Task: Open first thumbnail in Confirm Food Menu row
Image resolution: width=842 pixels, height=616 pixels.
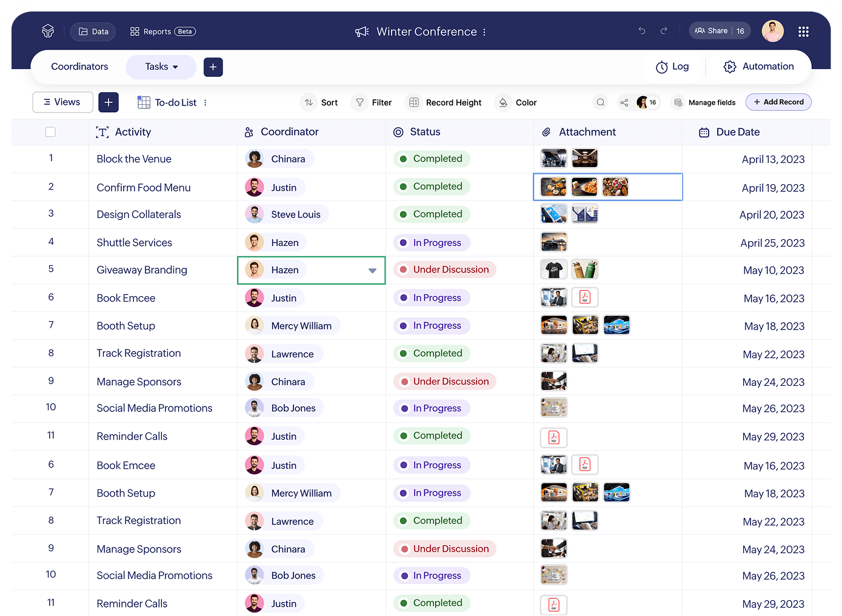Action: click(554, 187)
